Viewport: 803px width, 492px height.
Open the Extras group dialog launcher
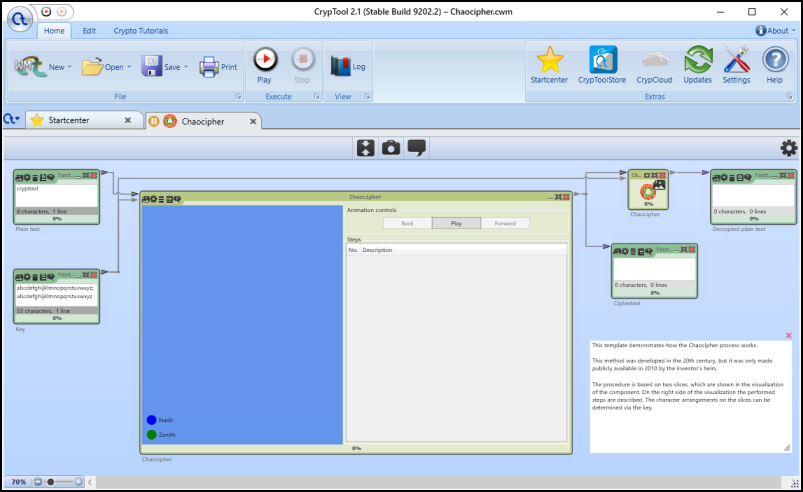[789, 96]
